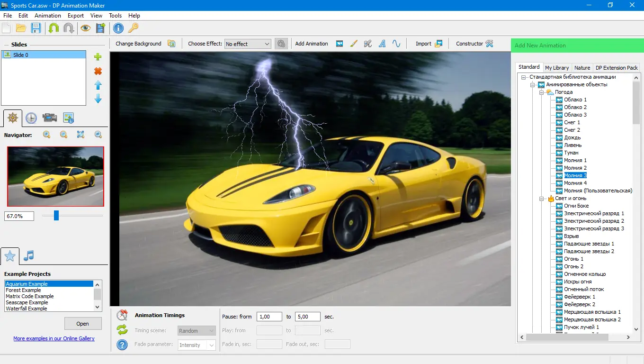Image resolution: width=644 pixels, height=364 pixels.
Task: Click the Open button for example projects
Action: pos(82,324)
